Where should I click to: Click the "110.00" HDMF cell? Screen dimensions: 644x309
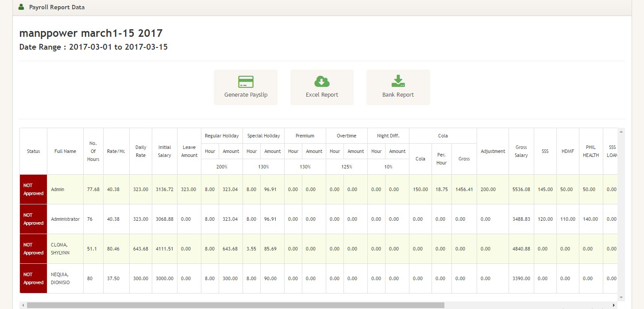pyautogui.click(x=568, y=219)
